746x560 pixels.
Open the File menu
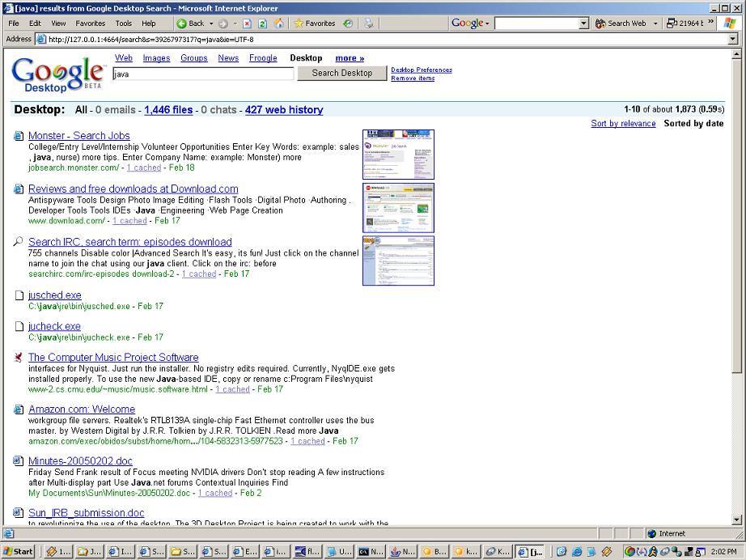[14, 23]
